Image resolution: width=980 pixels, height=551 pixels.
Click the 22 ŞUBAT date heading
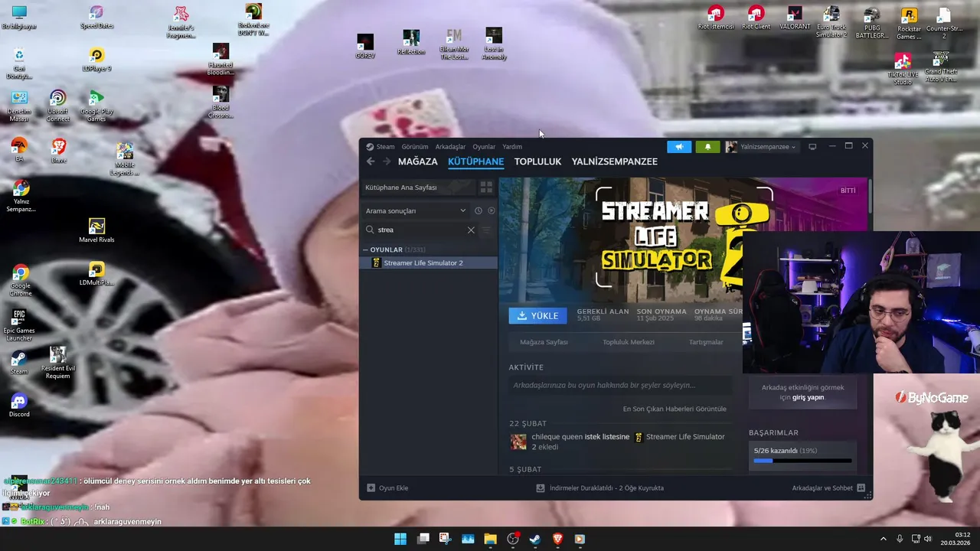click(x=528, y=423)
